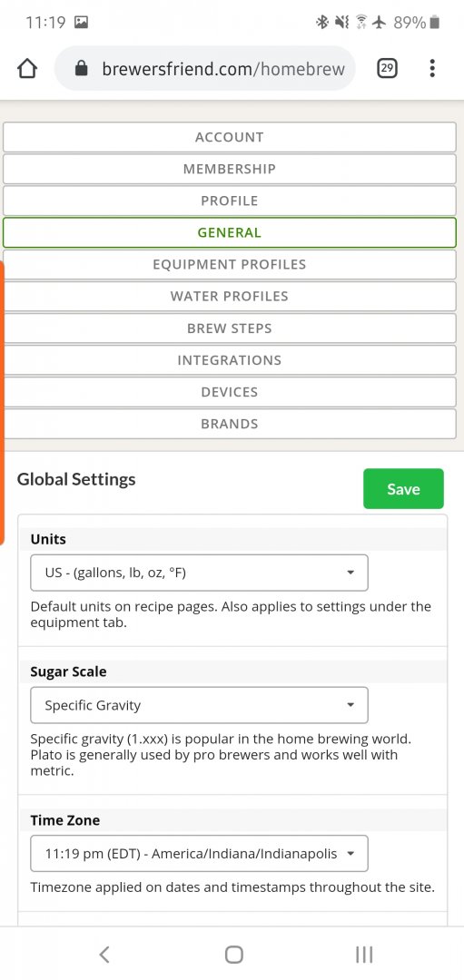This screenshot has height=980, width=464.
Task: Switch to the ACCOUNT tab
Action: click(x=230, y=137)
